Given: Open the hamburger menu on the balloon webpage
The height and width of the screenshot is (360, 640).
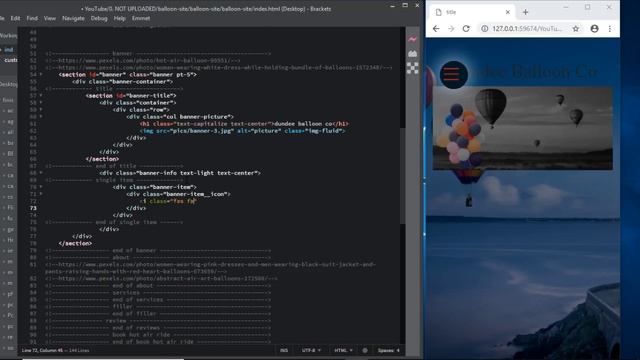Looking at the screenshot, I should pyautogui.click(x=453, y=74).
